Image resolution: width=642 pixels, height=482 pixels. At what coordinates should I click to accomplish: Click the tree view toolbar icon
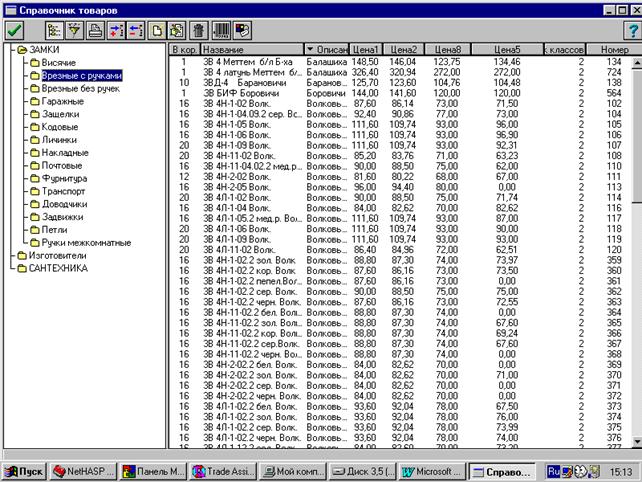coord(55,31)
